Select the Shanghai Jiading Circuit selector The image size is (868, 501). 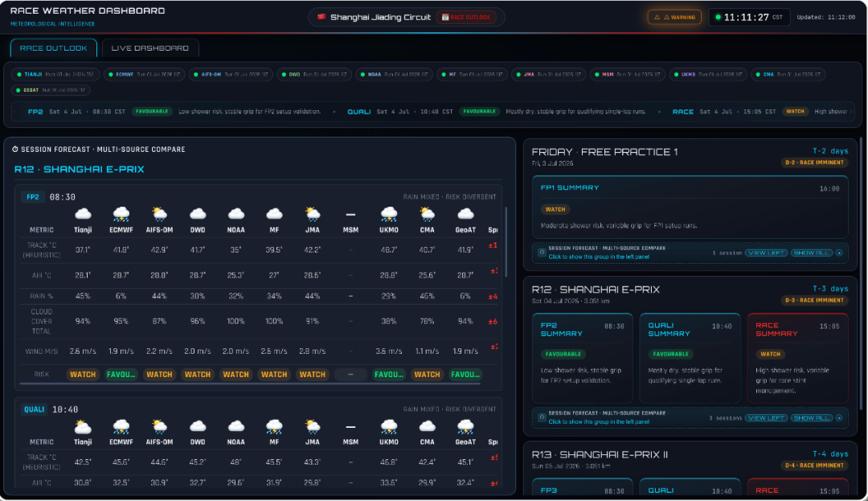coord(407,17)
